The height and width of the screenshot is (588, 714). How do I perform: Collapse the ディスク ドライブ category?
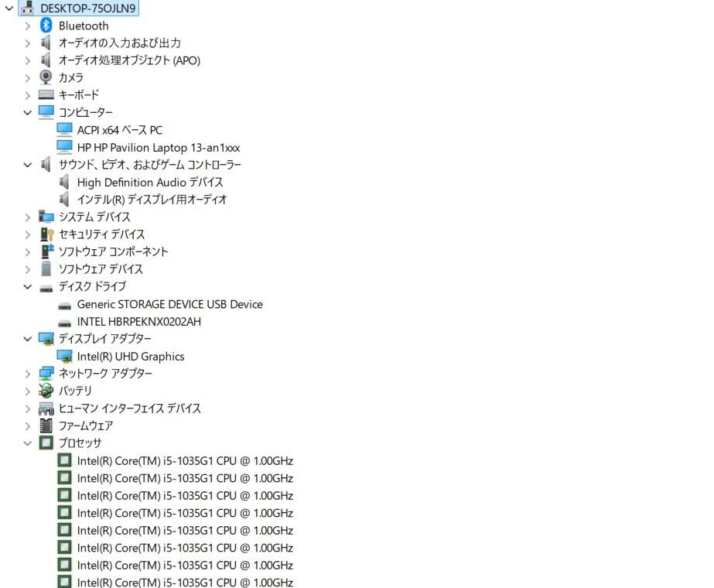28,287
